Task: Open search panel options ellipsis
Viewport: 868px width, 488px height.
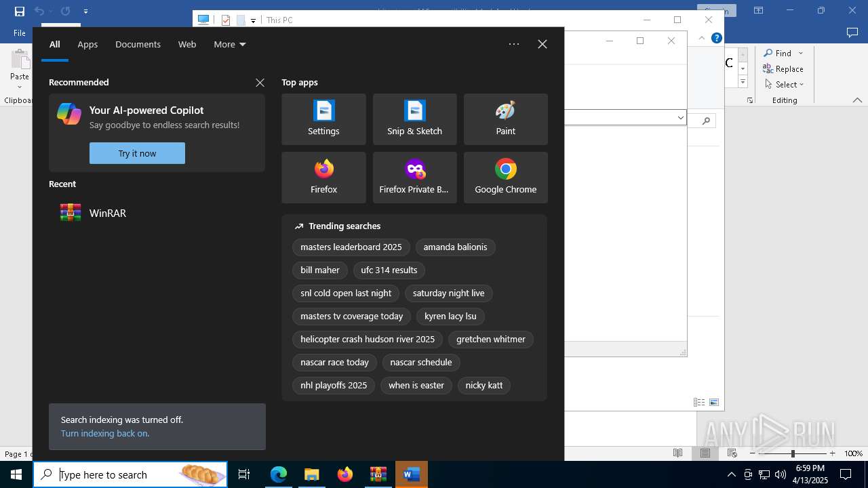Action: 514,44
